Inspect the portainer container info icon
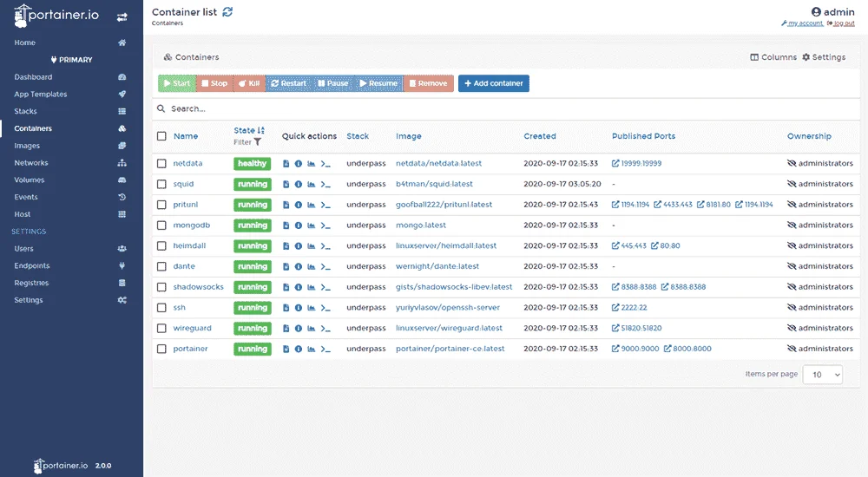 (299, 350)
